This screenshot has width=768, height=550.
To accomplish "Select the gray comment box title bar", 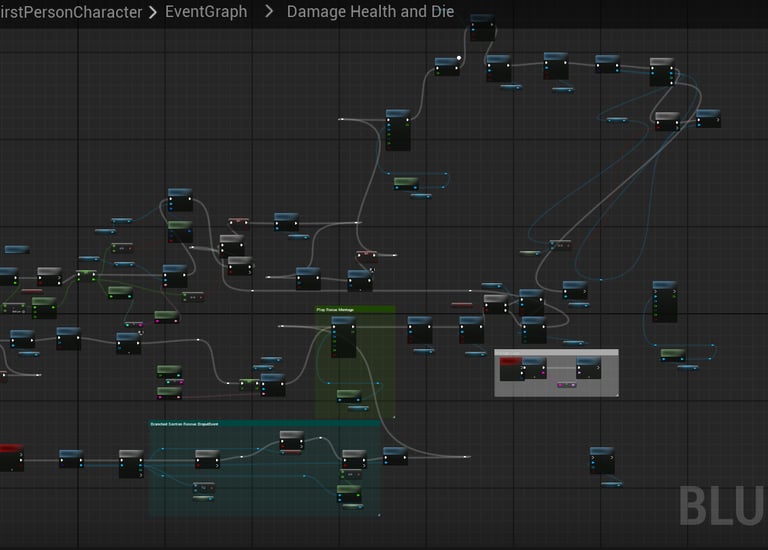I will click(x=556, y=353).
